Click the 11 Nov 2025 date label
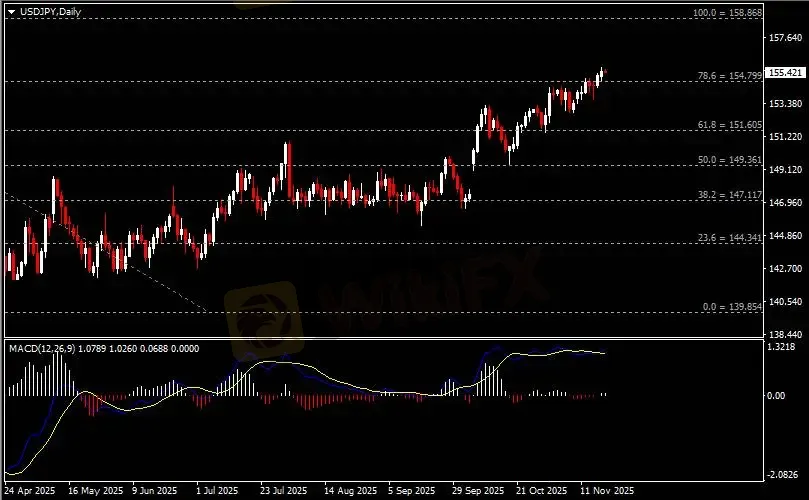 tap(607, 490)
